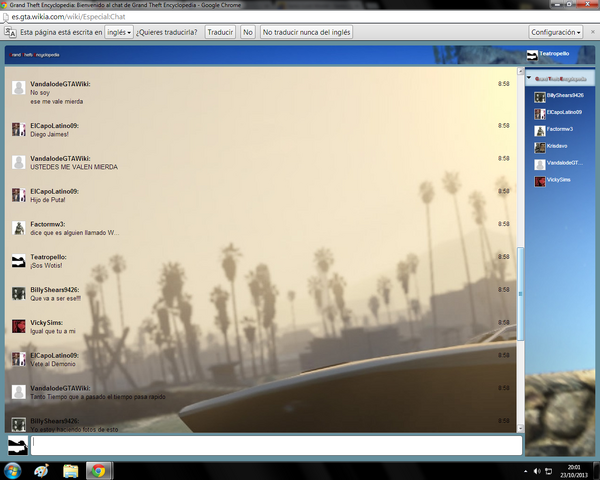Open the Windows Start button
Viewport: 600px width, 480px height.
12,471
